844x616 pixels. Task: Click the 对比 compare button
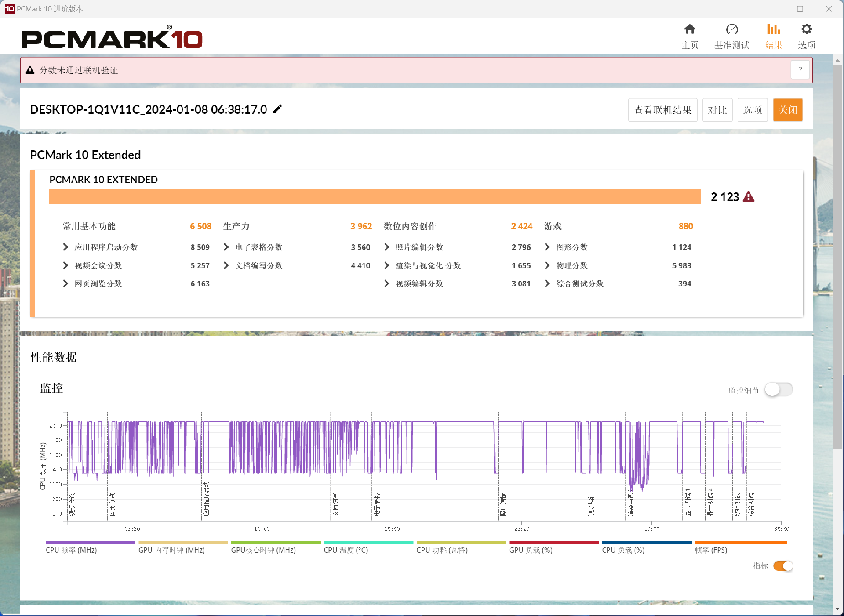pos(717,110)
